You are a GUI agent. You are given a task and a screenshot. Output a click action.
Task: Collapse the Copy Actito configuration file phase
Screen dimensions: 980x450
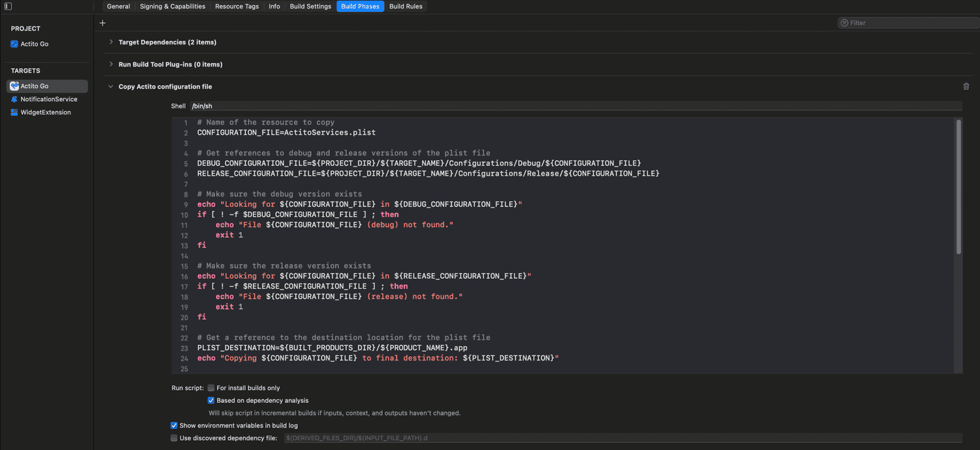pyautogui.click(x=110, y=86)
